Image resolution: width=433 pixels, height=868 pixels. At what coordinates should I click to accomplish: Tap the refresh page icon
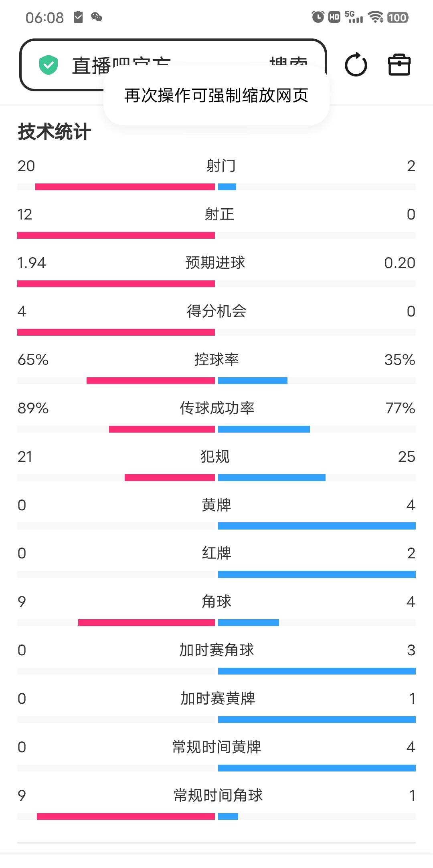pos(356,64)
